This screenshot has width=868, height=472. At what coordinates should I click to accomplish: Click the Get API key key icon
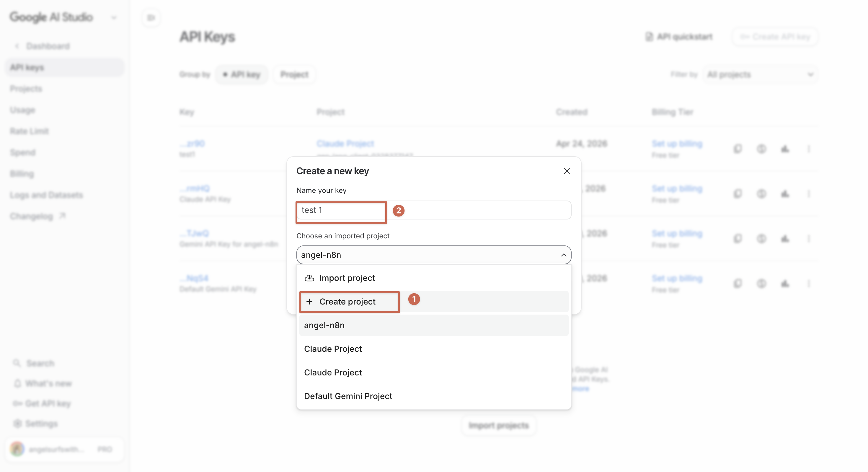click(x=17, y=403)
